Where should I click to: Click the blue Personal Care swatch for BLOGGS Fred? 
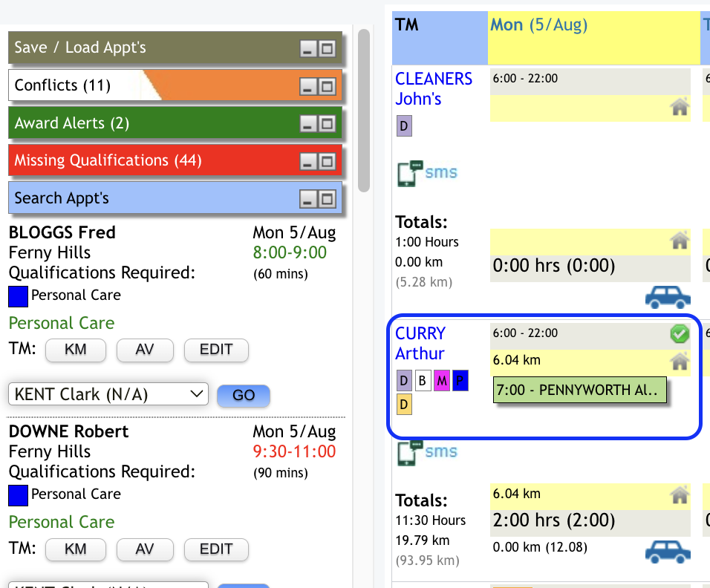(18, 296)
